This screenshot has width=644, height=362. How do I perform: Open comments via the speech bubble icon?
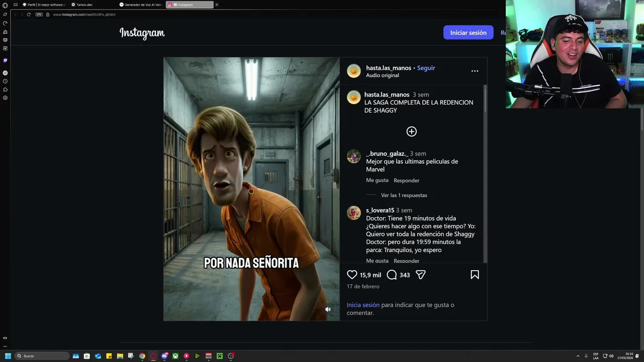coord(392,275)
